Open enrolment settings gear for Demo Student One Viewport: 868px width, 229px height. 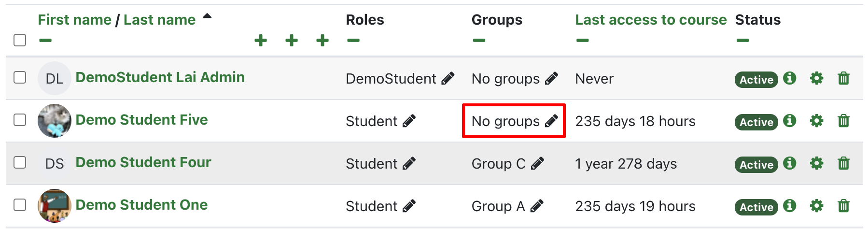[x=816, y=206]
